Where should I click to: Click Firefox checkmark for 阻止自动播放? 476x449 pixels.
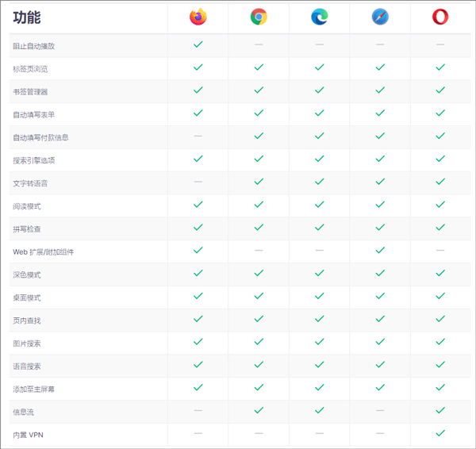point(198,45)
